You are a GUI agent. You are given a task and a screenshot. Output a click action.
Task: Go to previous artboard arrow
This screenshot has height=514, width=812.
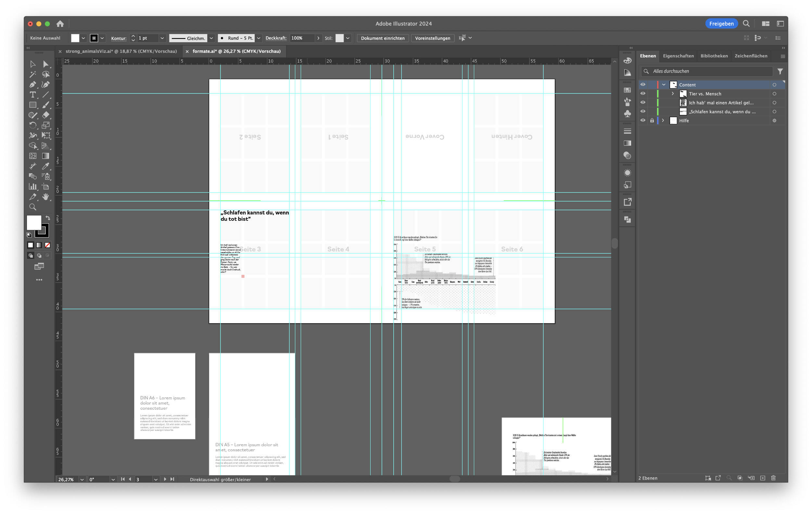coord(130,479)
